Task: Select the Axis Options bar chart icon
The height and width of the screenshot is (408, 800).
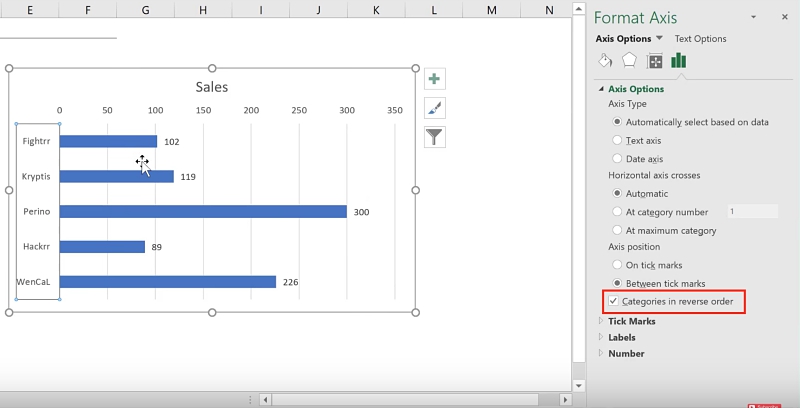Action: tap(679, 61)
